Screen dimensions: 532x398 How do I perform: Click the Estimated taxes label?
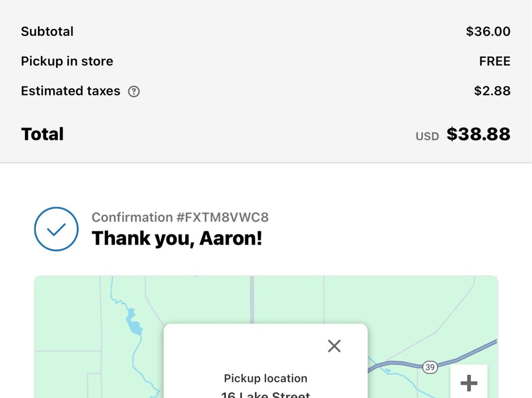(70, 91)
